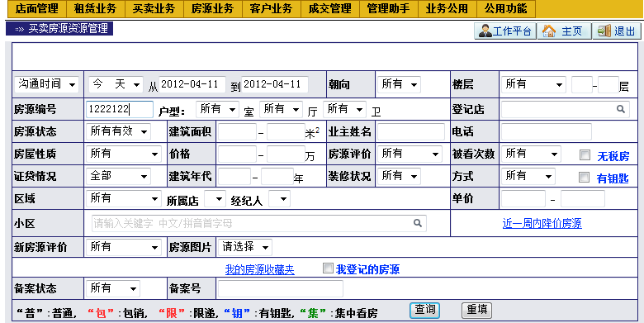Open the 房源状态 所有有效 dropdown
Image resolution: width=644 pixels, height=323 pixels.
tap(118, 131)
